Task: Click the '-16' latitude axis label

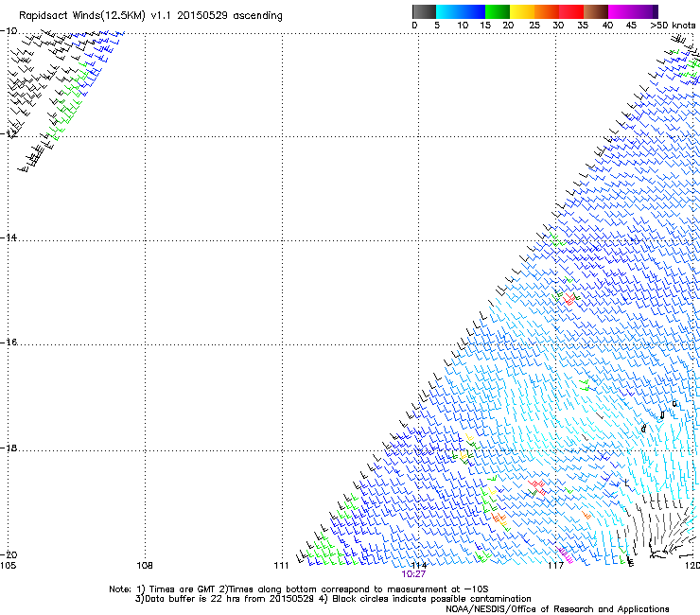Action: pyautogui.click(x=9, y=343)
